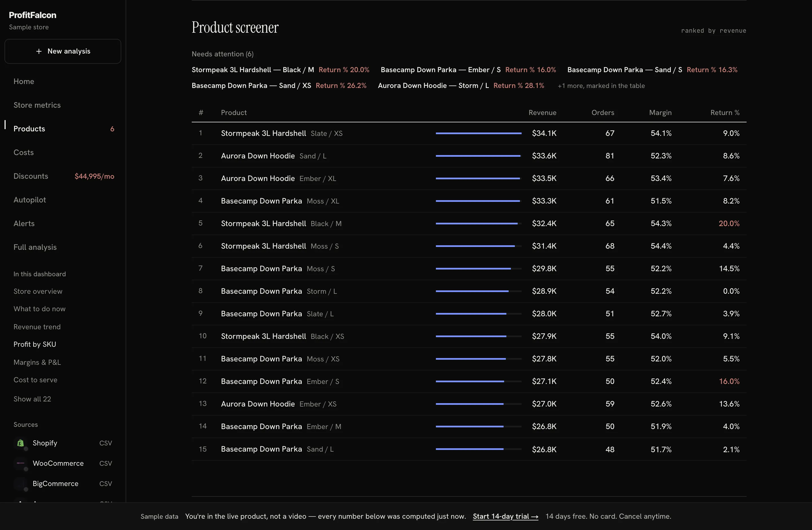This screenshot has width=812, height=530.
Task: Jump to Store overview section
Action: click(38, 291)
